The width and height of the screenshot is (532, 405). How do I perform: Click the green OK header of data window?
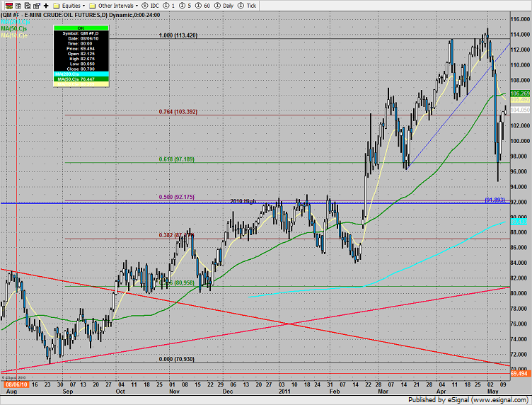click(x=81, y=28)
